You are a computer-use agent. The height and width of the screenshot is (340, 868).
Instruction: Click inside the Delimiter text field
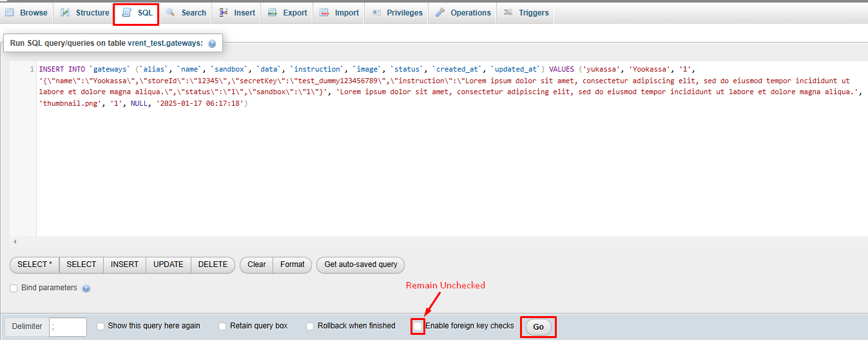(x=68, y=327)
